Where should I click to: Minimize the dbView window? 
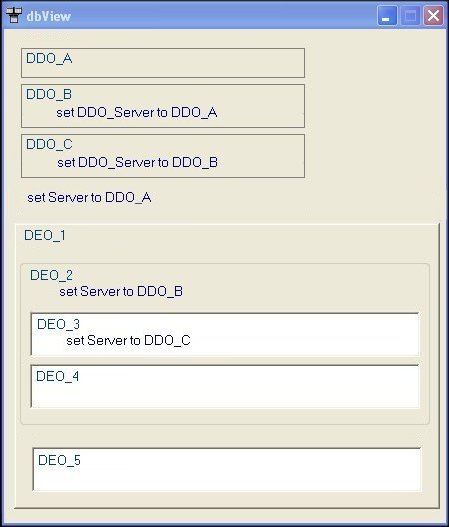[x=387, y=15]
